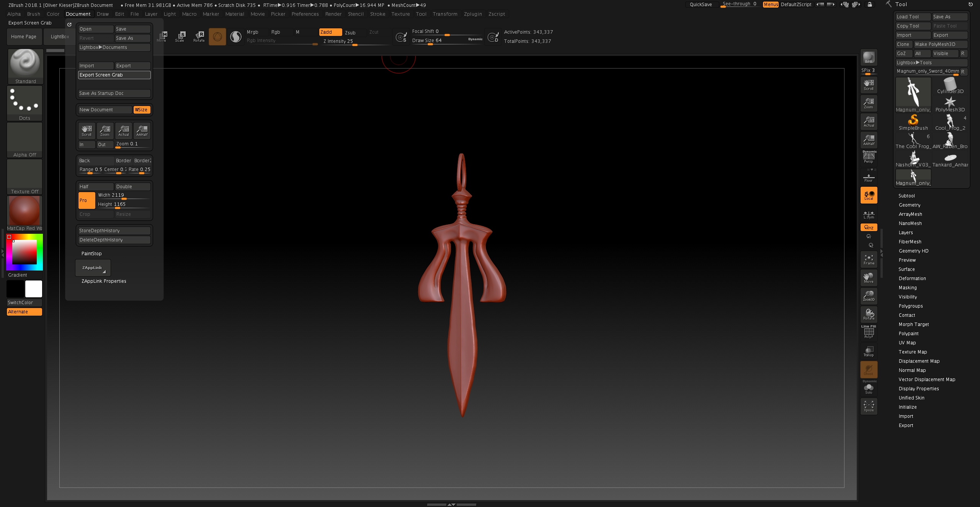Select the PolyMesh3D star tool
The height and width of the screenshot is (507, 980).
950,104
